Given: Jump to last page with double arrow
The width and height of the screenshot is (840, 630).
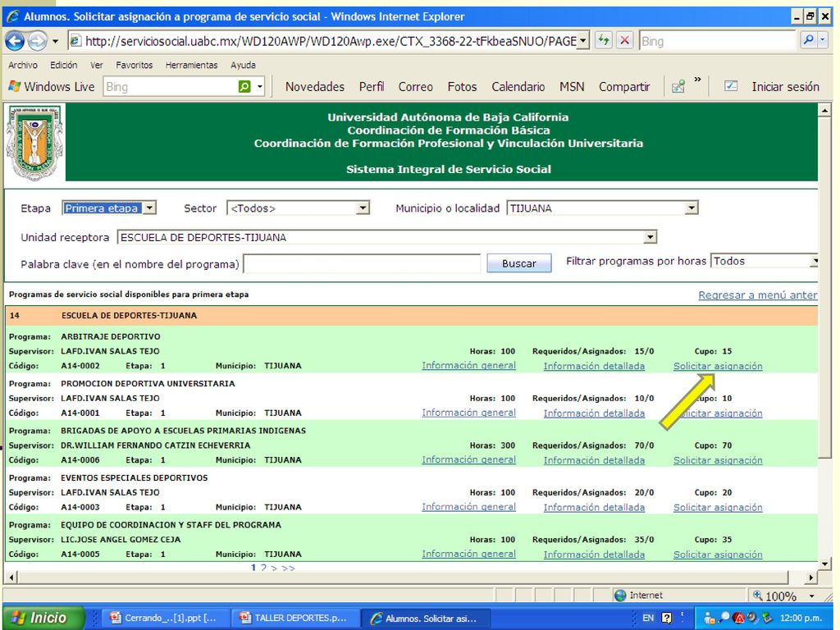Looking at the screenshot, I should point(288,568).
